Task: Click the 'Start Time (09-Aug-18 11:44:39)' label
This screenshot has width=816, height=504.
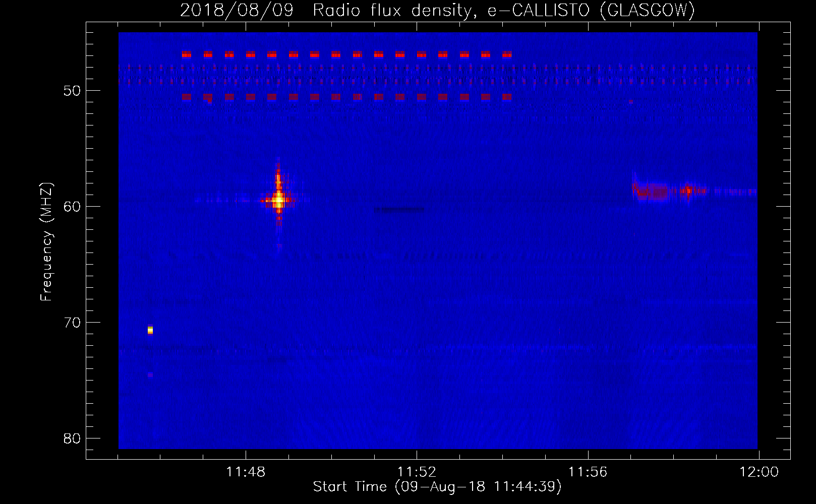Action: [437, 487]
